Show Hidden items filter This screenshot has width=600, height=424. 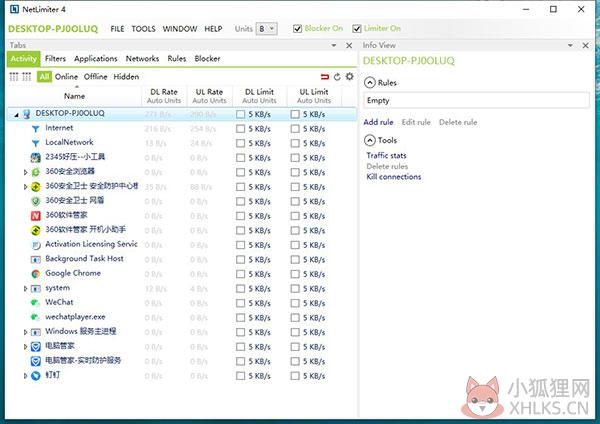[126, 77]
